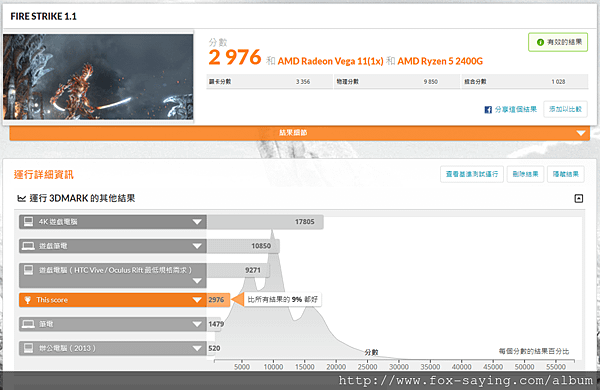Viewport: 600px width, 390px height.
Task: Click the 25000 axis label on the chart
Action: pyautogui.click(x=367, y=367)
